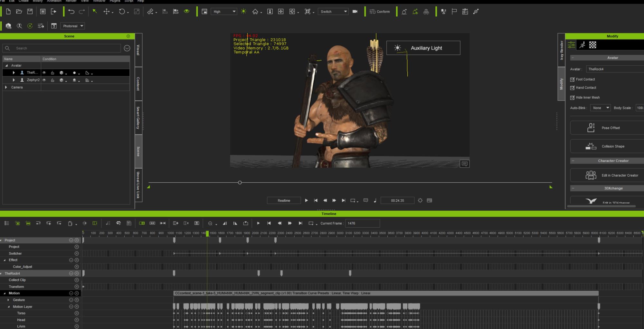Screen dimensions: 644x329
Task: Select the motion runner tab icon in Modify
Action: coord(582,45)
